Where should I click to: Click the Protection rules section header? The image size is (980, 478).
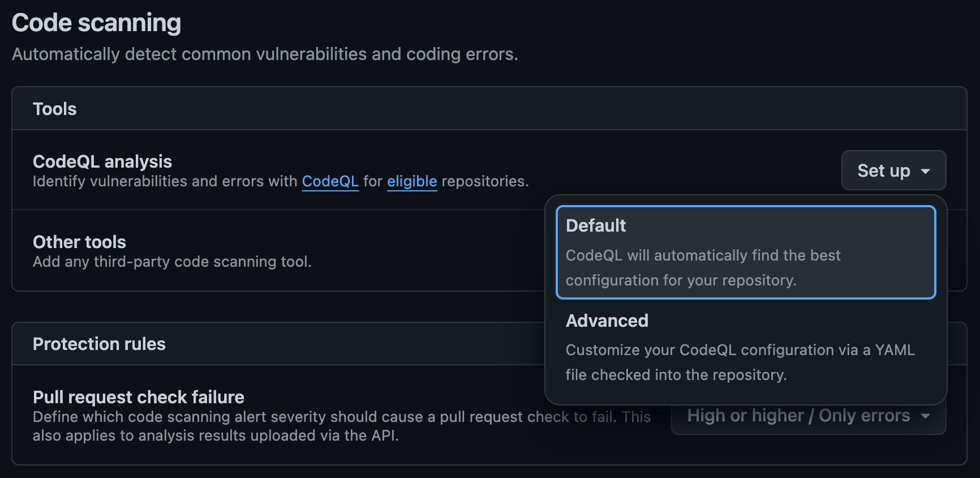pyautogui.click(x=99, y=344)
